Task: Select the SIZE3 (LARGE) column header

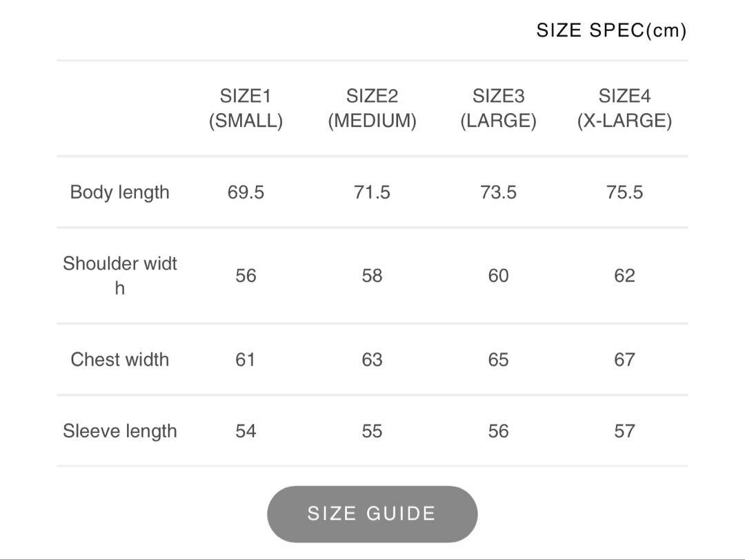Action: click(x=499, y=108)
